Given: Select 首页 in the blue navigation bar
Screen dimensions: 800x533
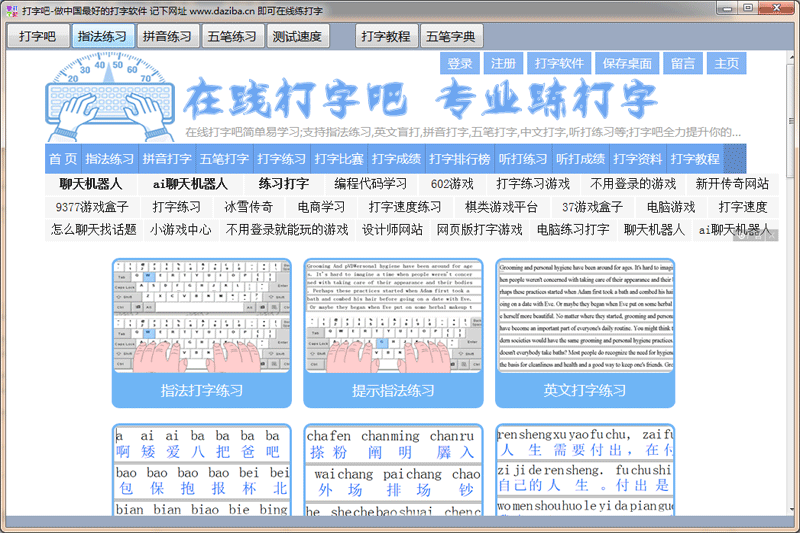Looking at the screenshot, I should pyautogui.click(x=63, y=159).
